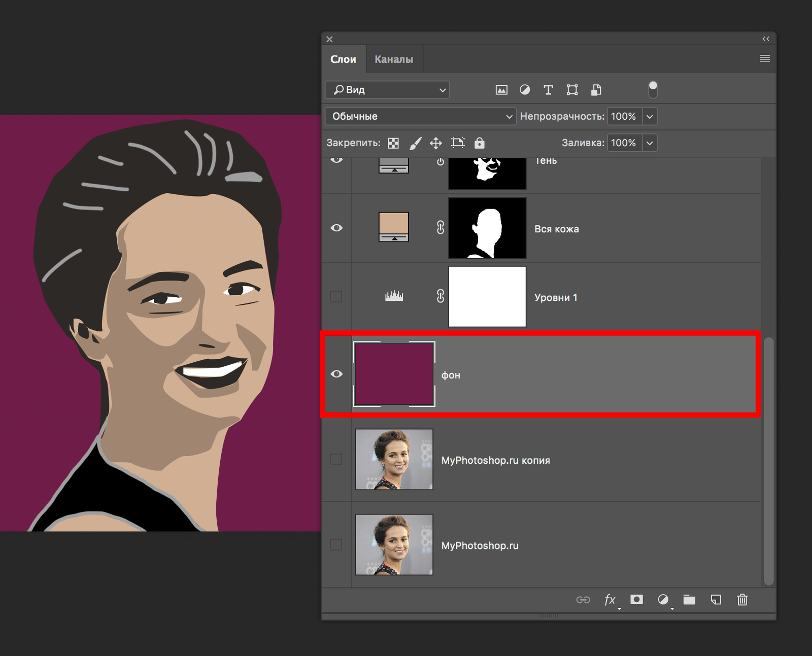Create new group folder icon
The width and height of the screenshot is (812, 656).
[x=689, y=600]
